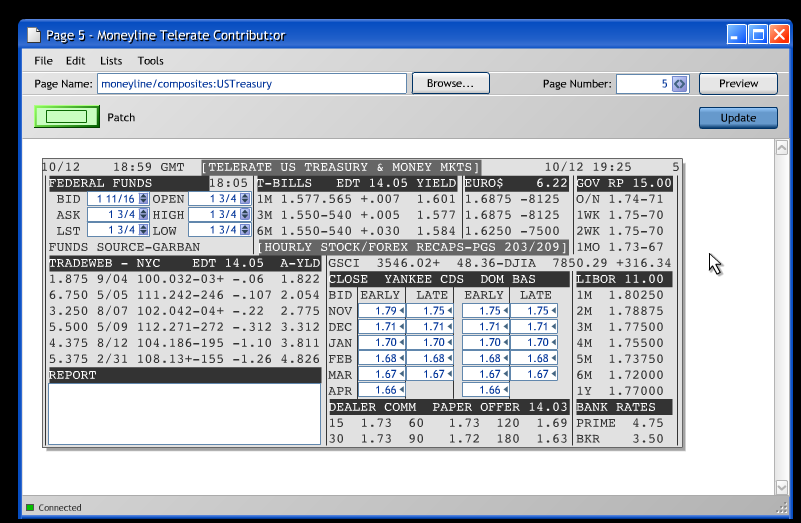This screenshot has width=801, height=523.
Task: Open APR Dom Bas EARLY dropdown
Action: click(505, 390)
